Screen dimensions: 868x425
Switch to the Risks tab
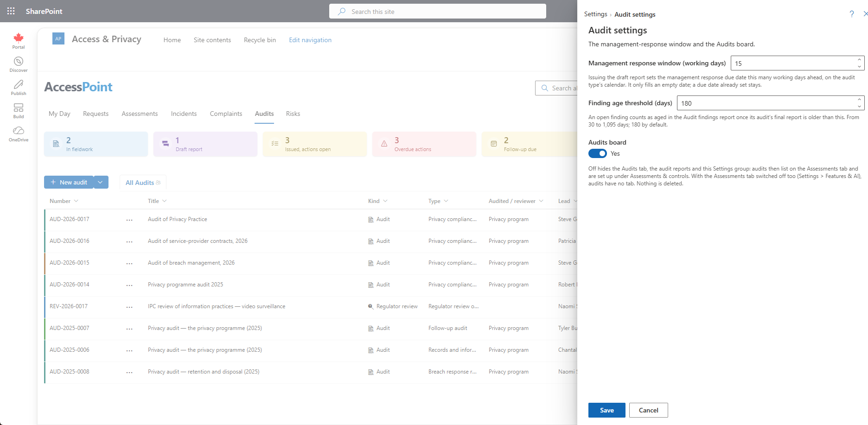[x=293, y=114]
